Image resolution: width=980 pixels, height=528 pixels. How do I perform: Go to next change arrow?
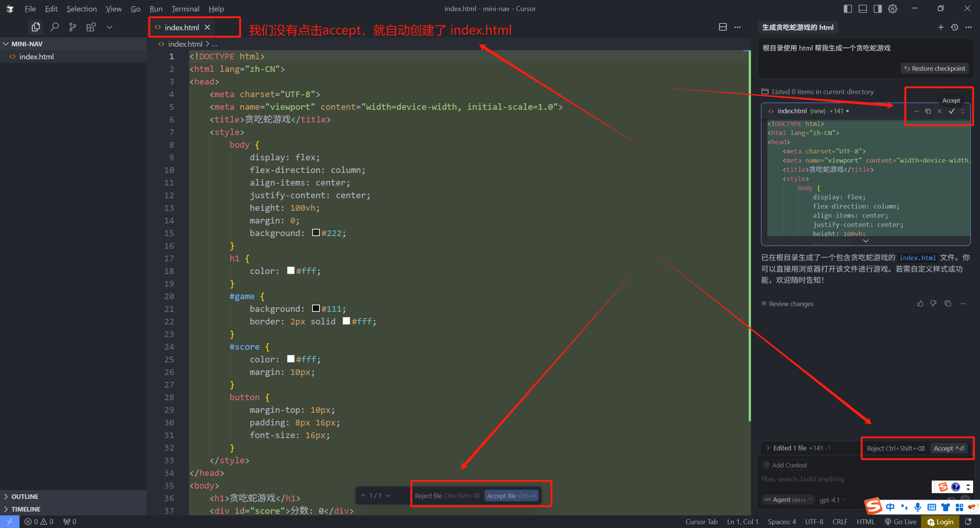tap(388, 495)
